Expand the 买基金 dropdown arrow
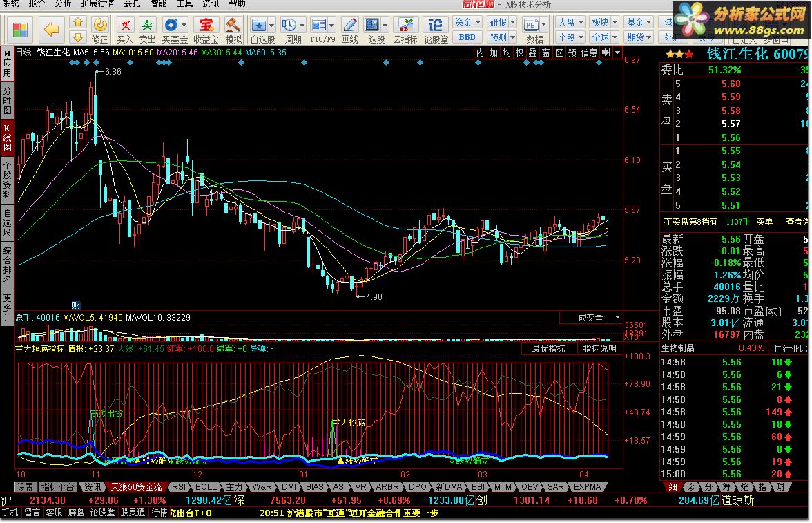This screenshot has height=523, width=812. 184,24
